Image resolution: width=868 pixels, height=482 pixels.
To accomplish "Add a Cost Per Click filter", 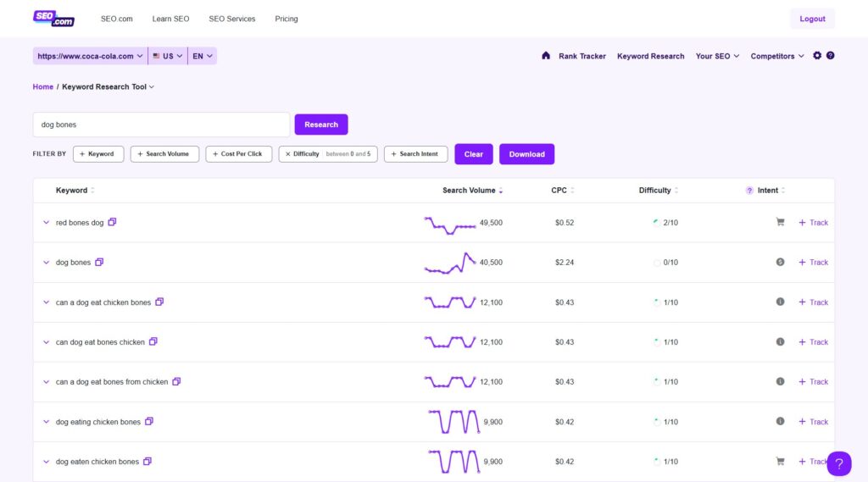I will point(238,154).
